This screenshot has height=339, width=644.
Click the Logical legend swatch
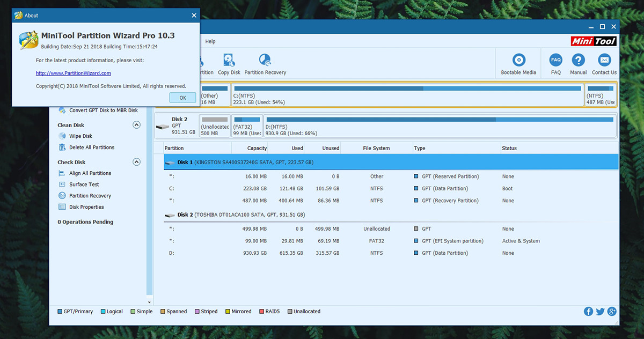pyautogui.click(x=103, y=311)
